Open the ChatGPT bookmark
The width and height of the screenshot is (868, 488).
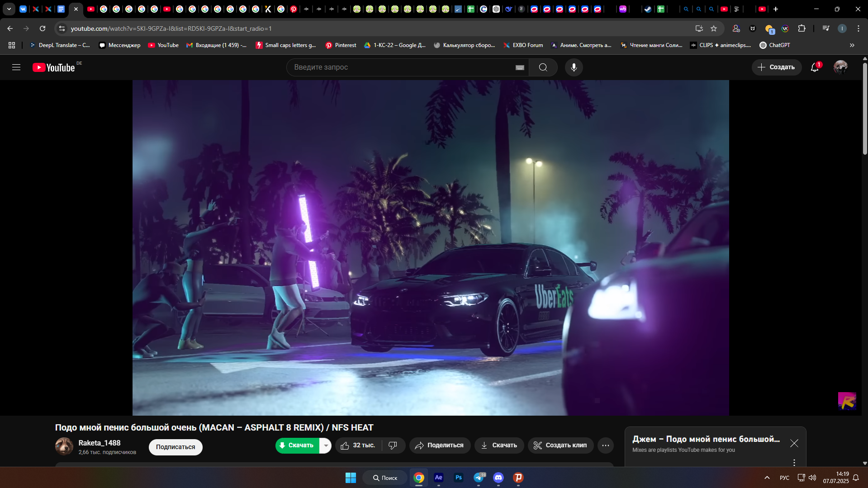pos(775,45)
